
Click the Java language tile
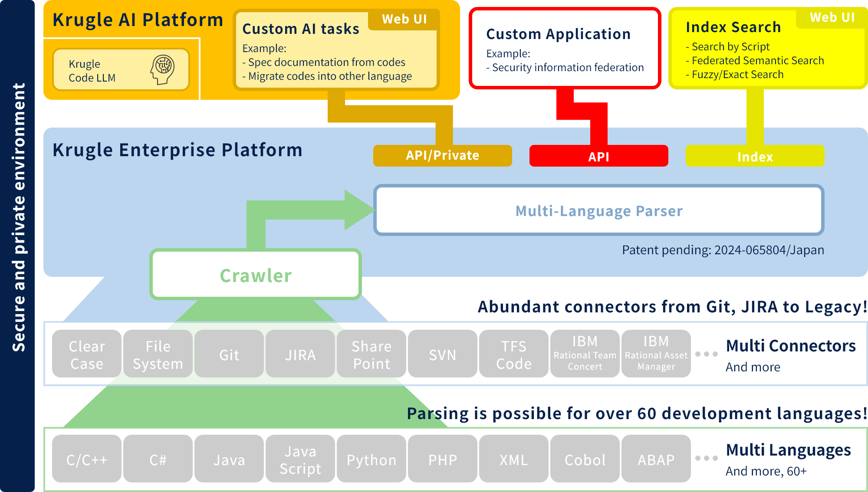(229, 459)
